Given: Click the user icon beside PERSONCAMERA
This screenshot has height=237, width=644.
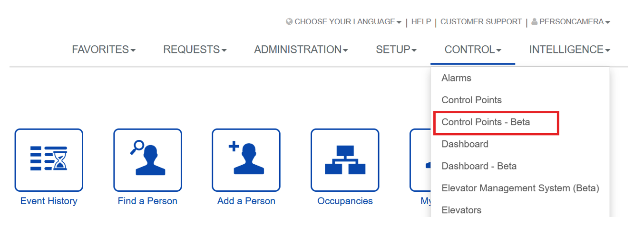Looking at the screenshot, I should click(534, 22).
